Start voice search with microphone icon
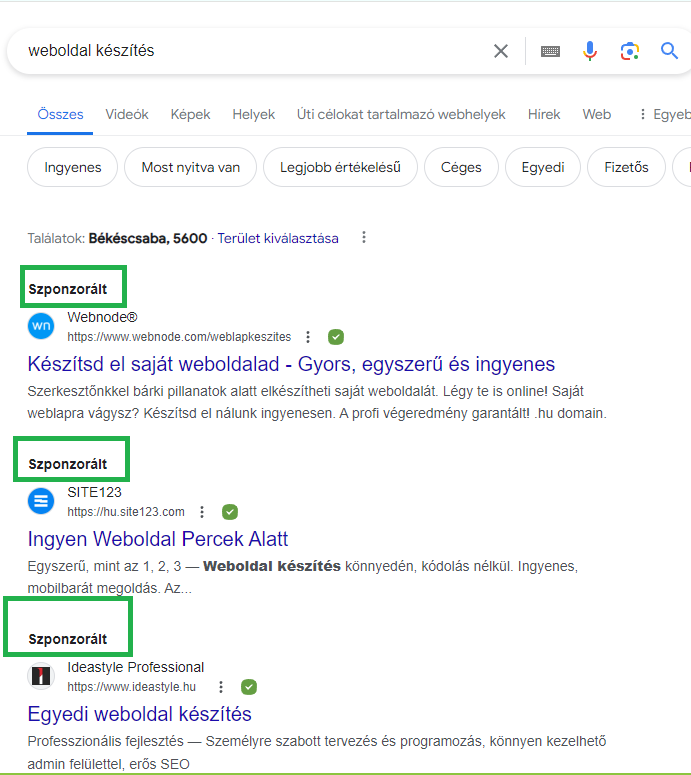The width and height of the screenshot is (691, 775). (x=590, y=51)
